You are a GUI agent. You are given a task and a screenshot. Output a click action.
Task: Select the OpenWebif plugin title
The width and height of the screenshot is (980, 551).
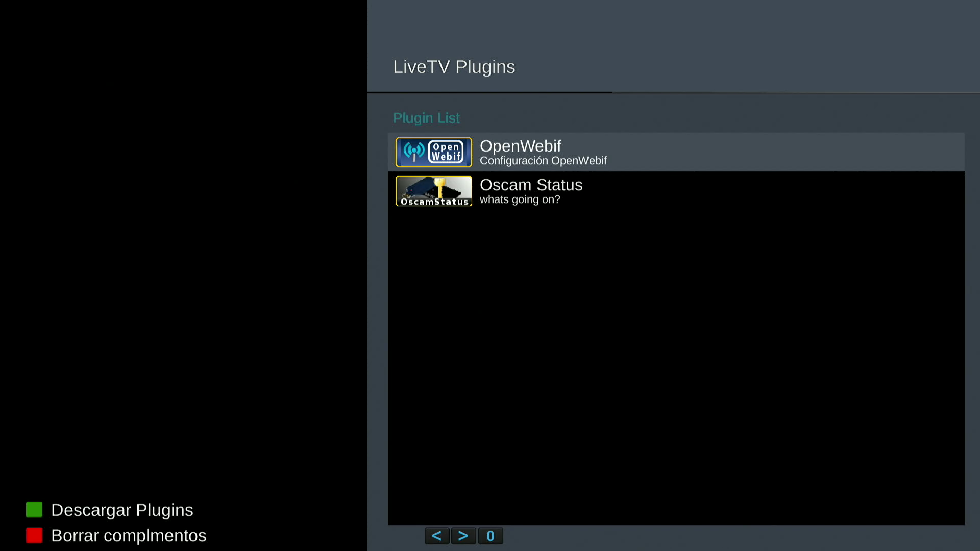coord(520,146)
